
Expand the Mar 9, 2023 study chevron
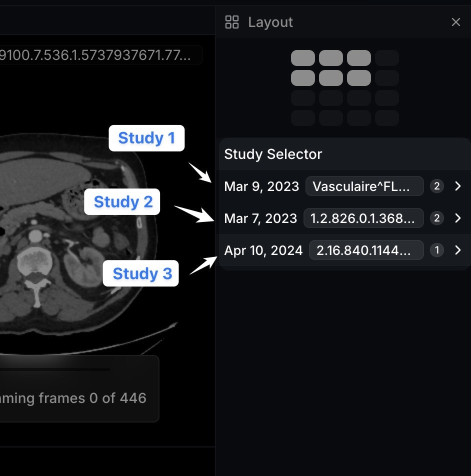[458, 186]
